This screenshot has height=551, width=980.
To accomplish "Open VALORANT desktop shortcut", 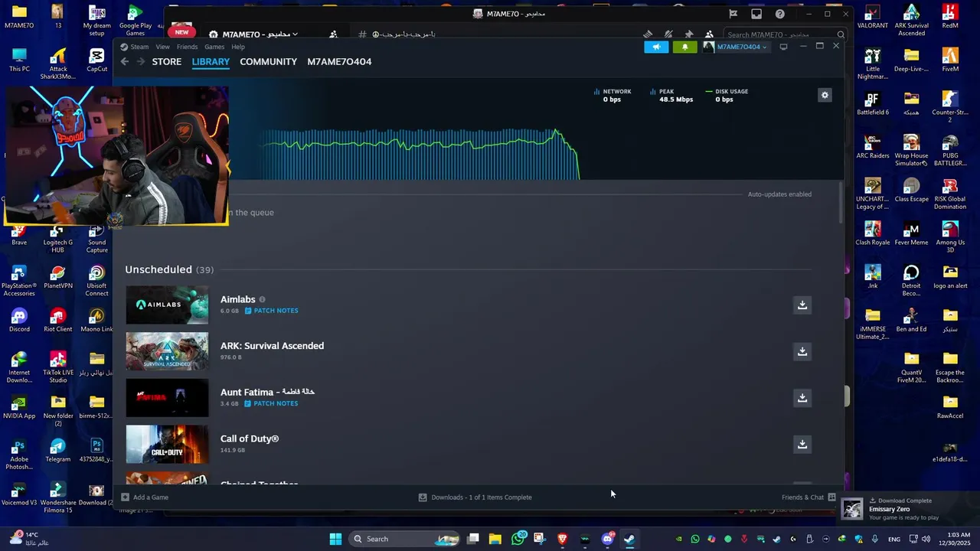I will (873, 17).
